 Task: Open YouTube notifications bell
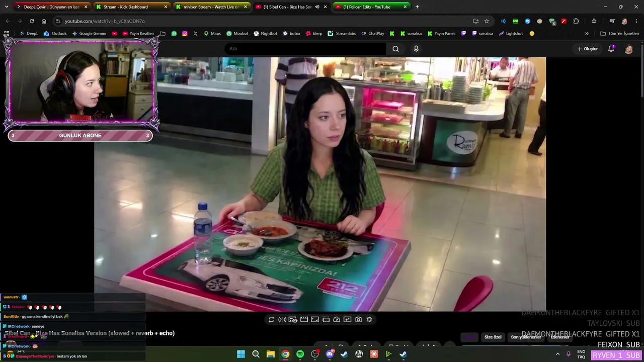tap(611, 49)
